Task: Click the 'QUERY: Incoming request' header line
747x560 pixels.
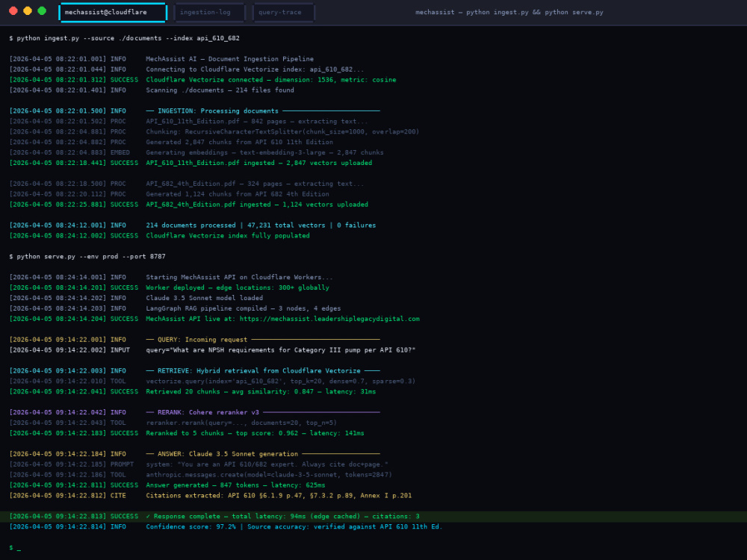Action: [x=195, y=340]
